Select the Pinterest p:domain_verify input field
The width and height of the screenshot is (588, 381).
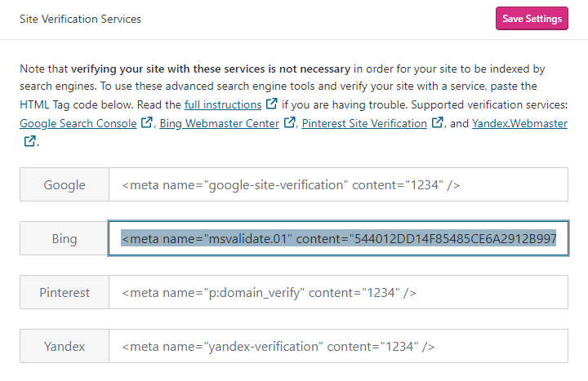[x=338, y=292]
